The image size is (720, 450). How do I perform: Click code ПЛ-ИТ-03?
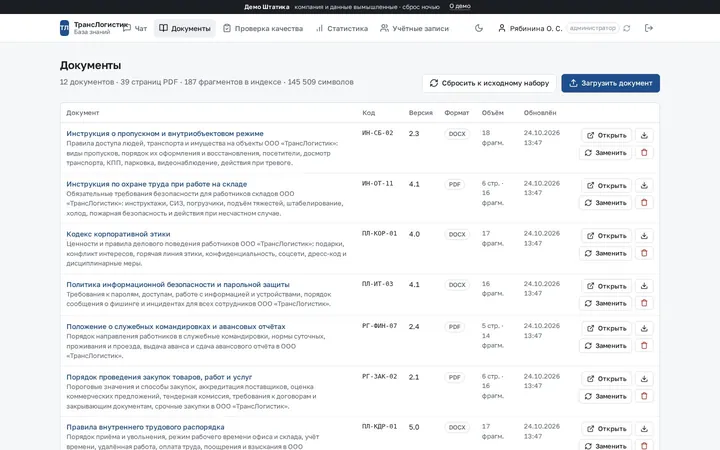pos(377,284)
